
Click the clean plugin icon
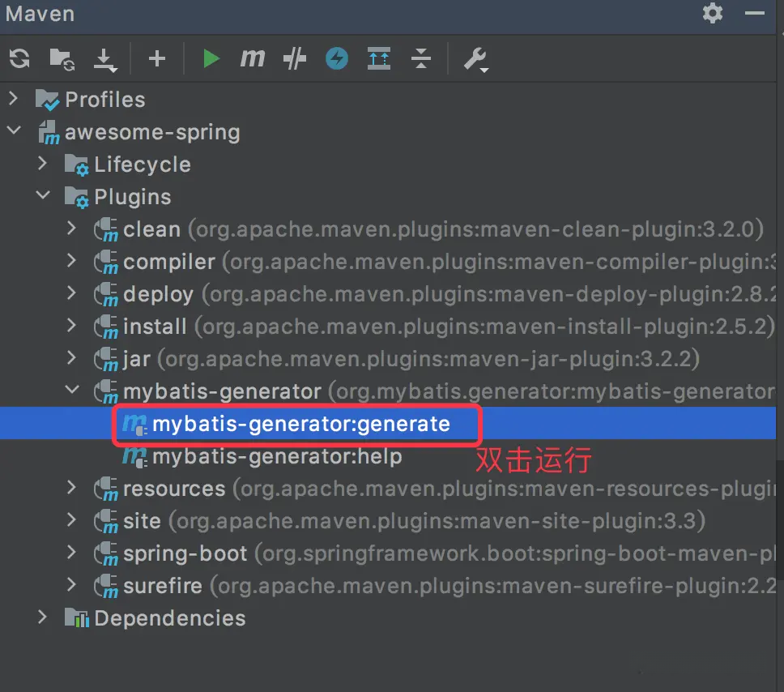pos(106,229)
